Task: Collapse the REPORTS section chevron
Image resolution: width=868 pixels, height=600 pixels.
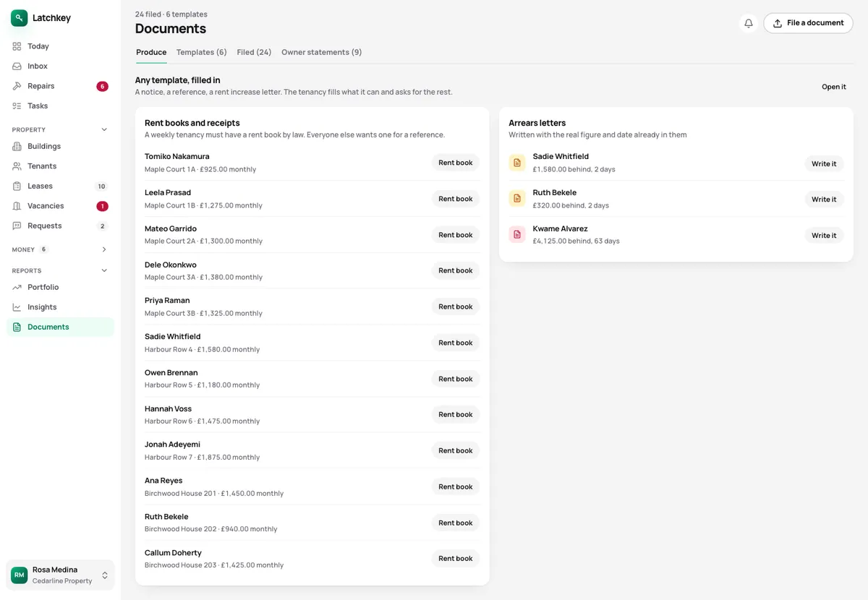Action: pyautogui.click(x=104, y=271)
